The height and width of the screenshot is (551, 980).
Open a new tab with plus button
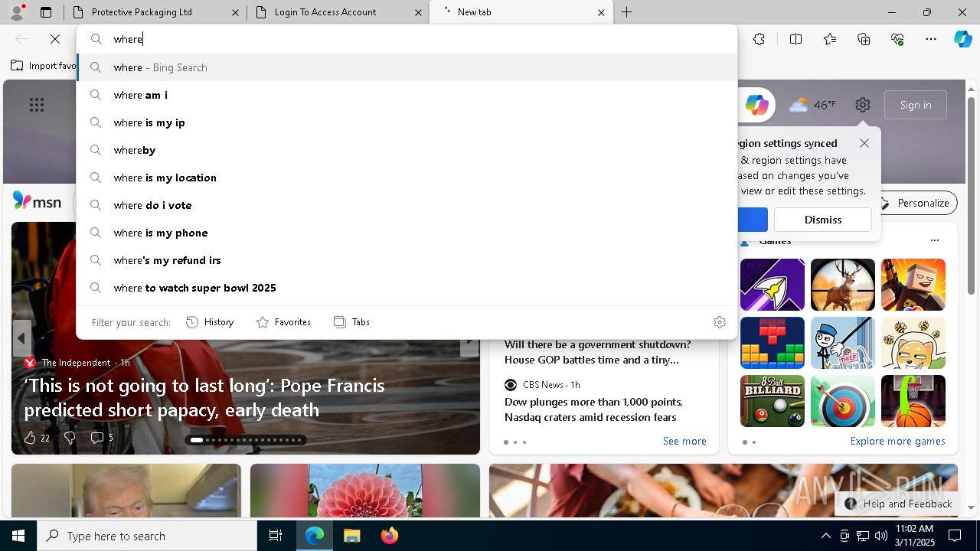(627, 12)
